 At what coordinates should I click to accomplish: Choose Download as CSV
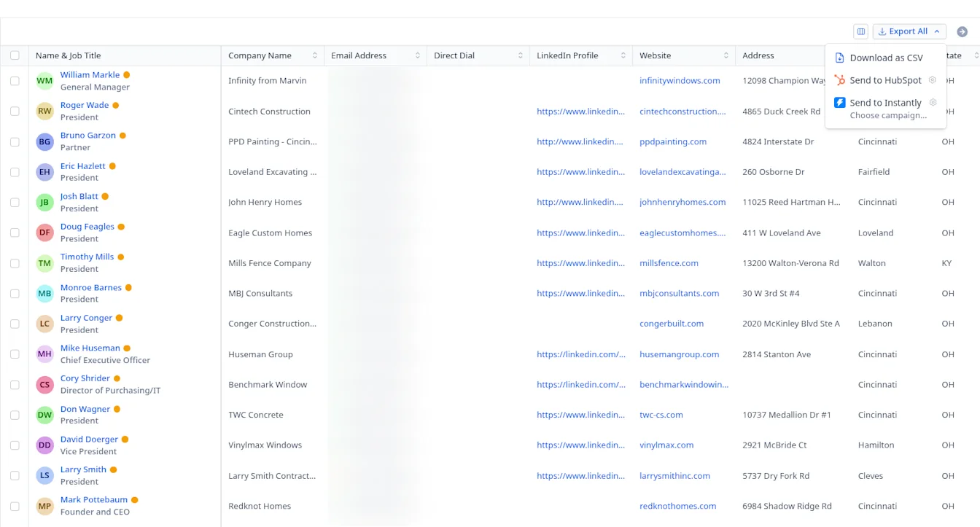886,58
